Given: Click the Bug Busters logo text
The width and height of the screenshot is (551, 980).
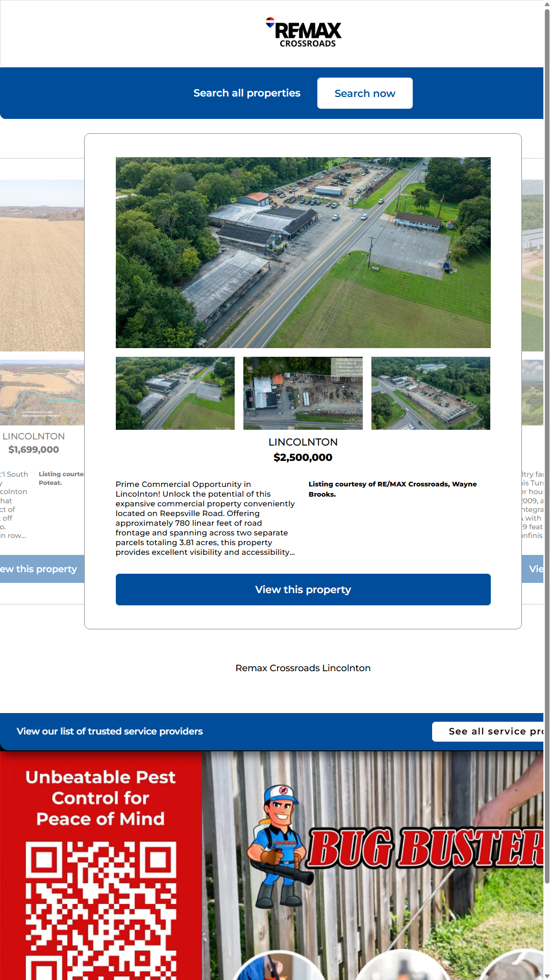Looking at the screenshot, I should click(426, 848).
